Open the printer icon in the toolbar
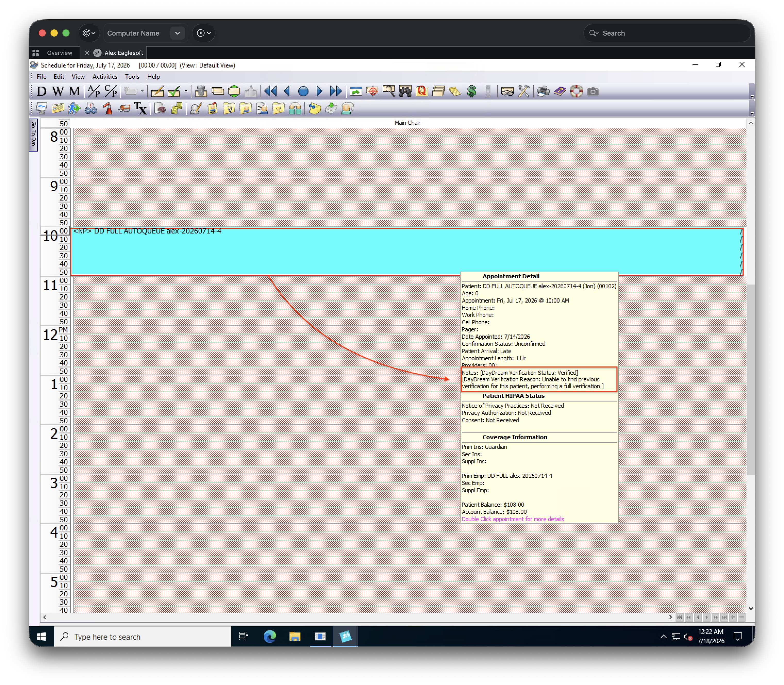The width and height of the screenshot is (784, 685). (x=543, y=91)
